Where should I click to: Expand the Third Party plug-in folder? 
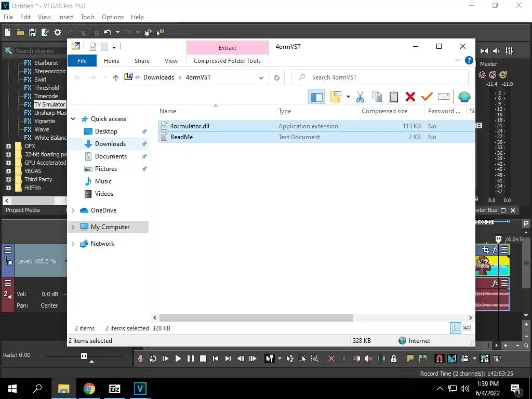pyautogui.click(x=8, y=179)
